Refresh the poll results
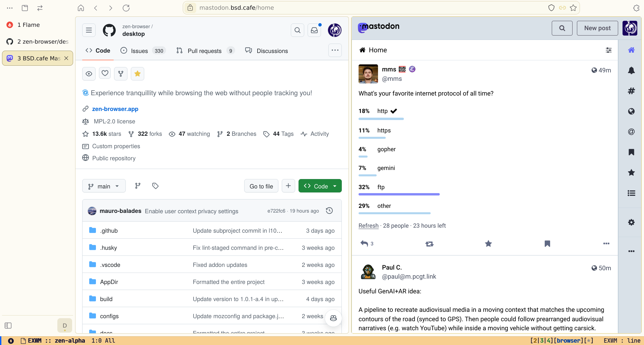 tap(368, 226)
